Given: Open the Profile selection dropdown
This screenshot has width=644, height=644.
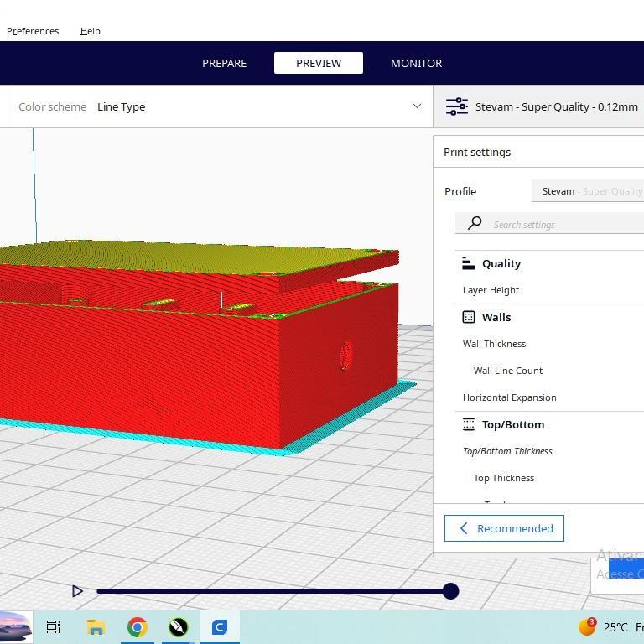Looking at the screenshot, I should [x=587, y=191].
